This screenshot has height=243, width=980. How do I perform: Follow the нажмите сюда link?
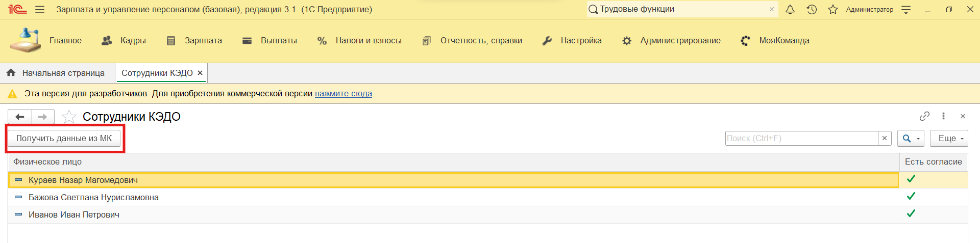point(343,94)
